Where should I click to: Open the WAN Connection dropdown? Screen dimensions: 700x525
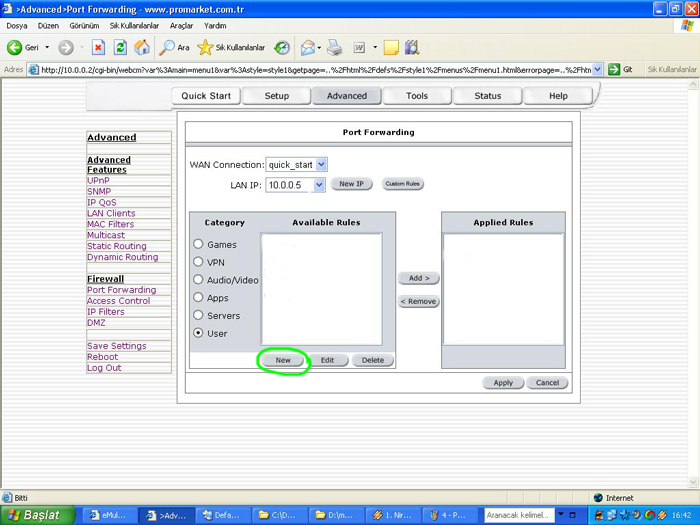pos(296,165)
